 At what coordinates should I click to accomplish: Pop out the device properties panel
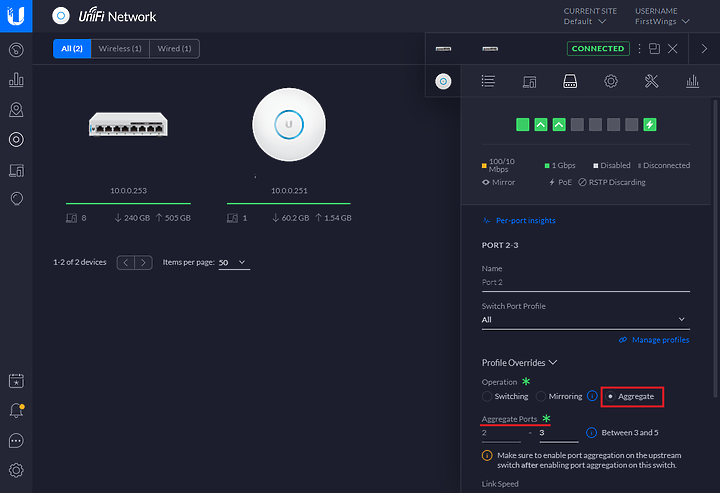[x=654, y=49]
